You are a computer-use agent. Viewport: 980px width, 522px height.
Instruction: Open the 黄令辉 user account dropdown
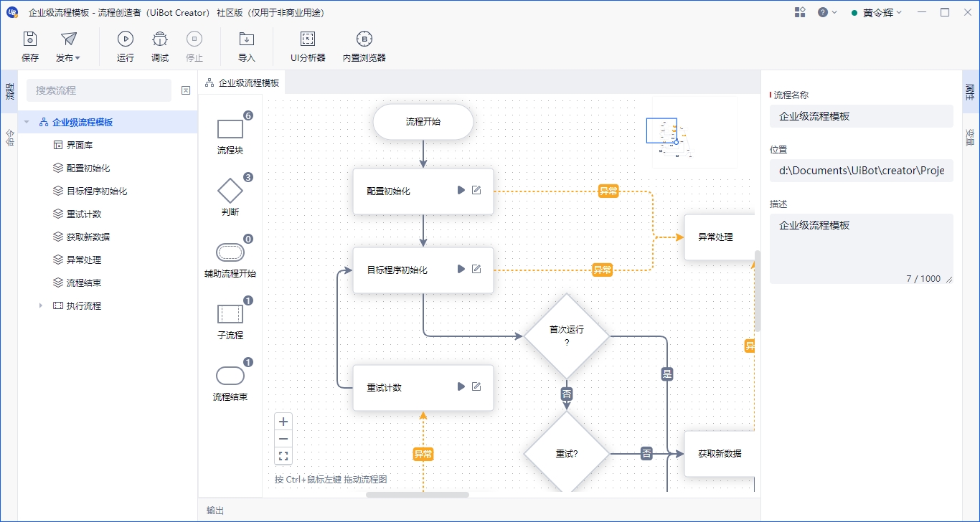click(x=877, y=12)
